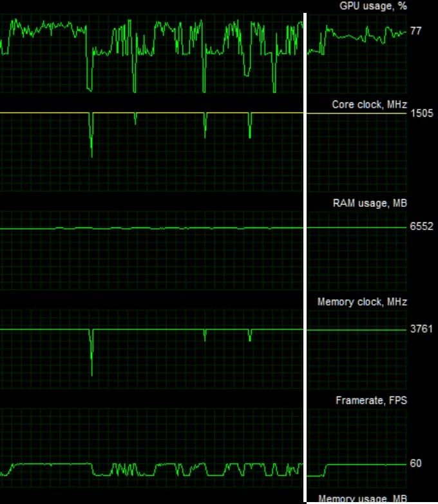438x504 pixels.
Task: Click inside the Framerate graph
Action: 203,448
